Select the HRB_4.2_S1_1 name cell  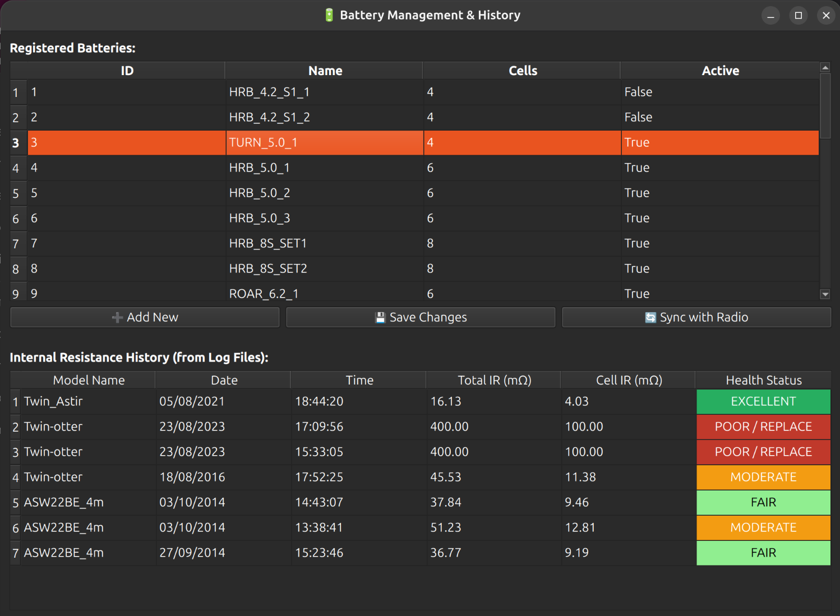coord(325,92)
